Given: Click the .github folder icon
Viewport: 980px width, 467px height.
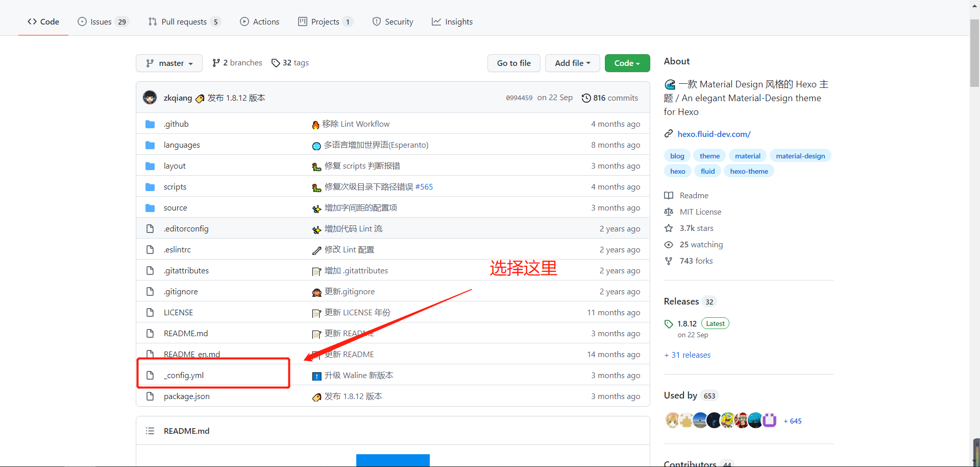Looking at the screenshot, I should pos(150,124).
